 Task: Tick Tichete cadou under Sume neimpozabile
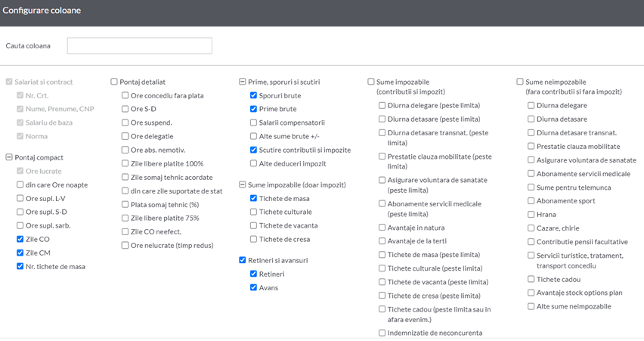coord(531,279)
